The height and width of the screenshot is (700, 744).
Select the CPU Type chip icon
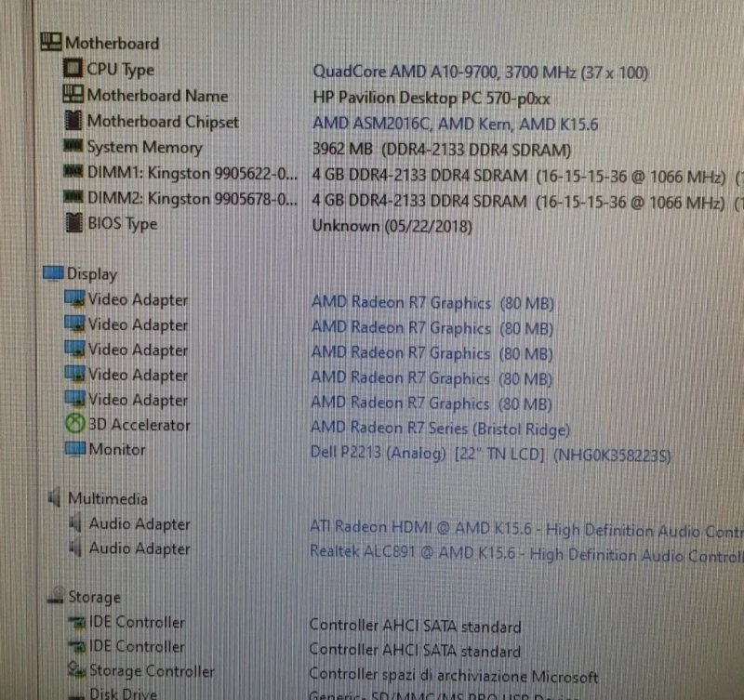(x=73, y=67)
